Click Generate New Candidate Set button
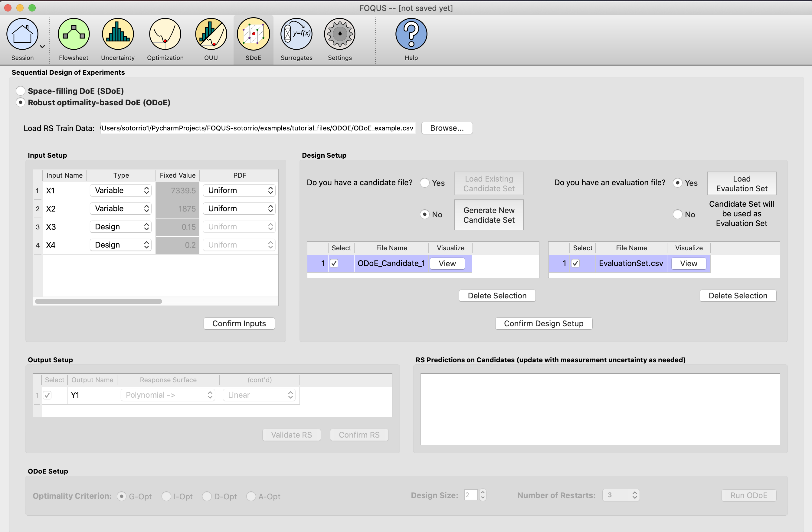This screenshot has width=812, height=532. coord(489,215)
